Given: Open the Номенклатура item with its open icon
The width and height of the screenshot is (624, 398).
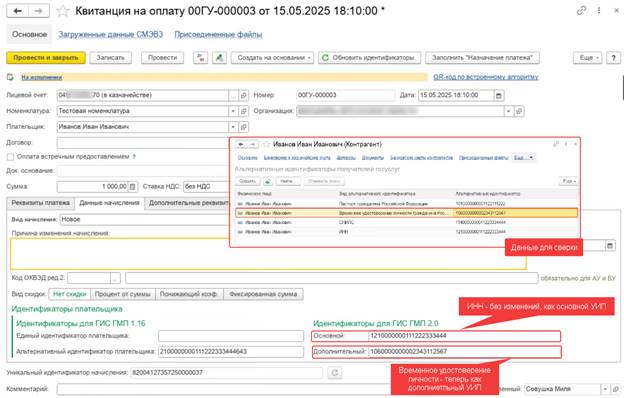Looking at the screenshot, I should point(244,111).
